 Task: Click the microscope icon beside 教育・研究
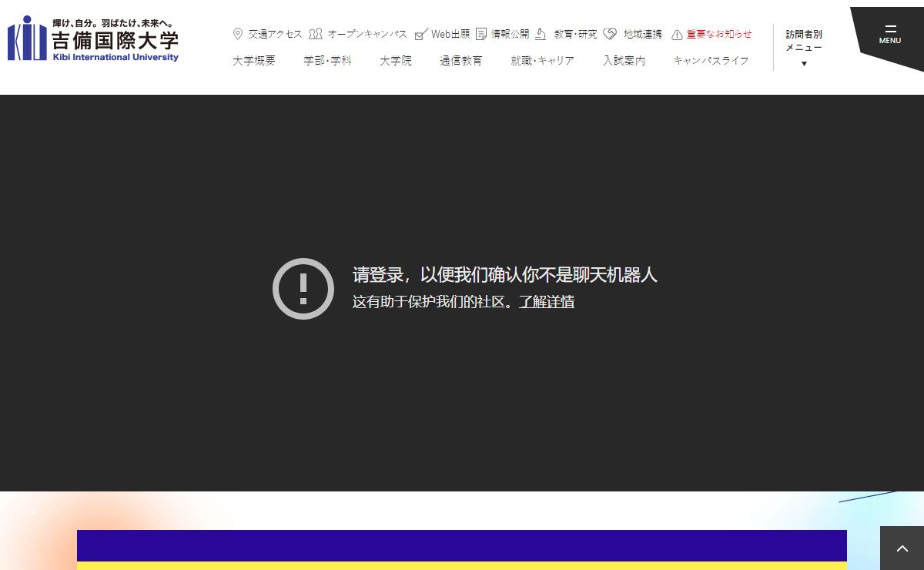click(541, 34)
